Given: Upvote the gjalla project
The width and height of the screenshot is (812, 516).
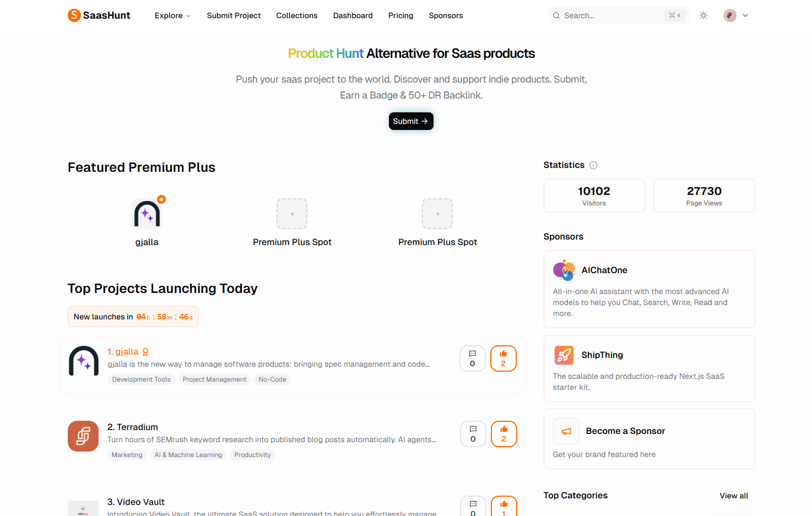Looking at the screenshot, I should (x=504, y=359).
